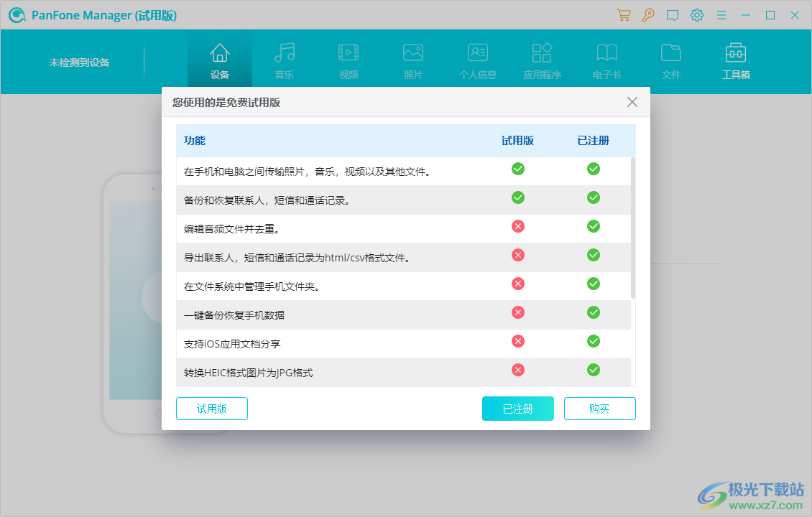Switch to the 视频 tab
The height and width of the screenshot is (517, 812).
click(x=349, y=61)
